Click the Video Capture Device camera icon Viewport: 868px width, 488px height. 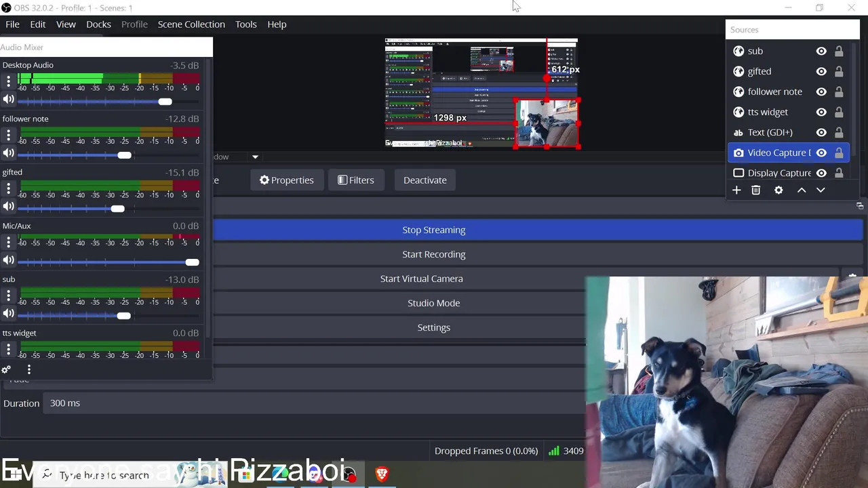738,152
